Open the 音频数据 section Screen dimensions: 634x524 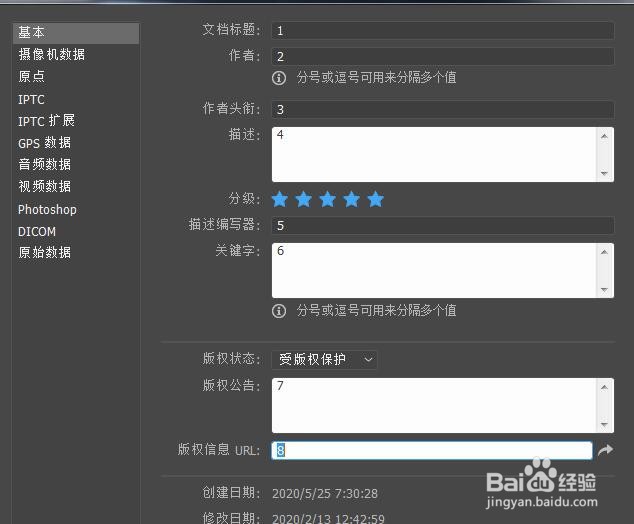coord(44,164)
